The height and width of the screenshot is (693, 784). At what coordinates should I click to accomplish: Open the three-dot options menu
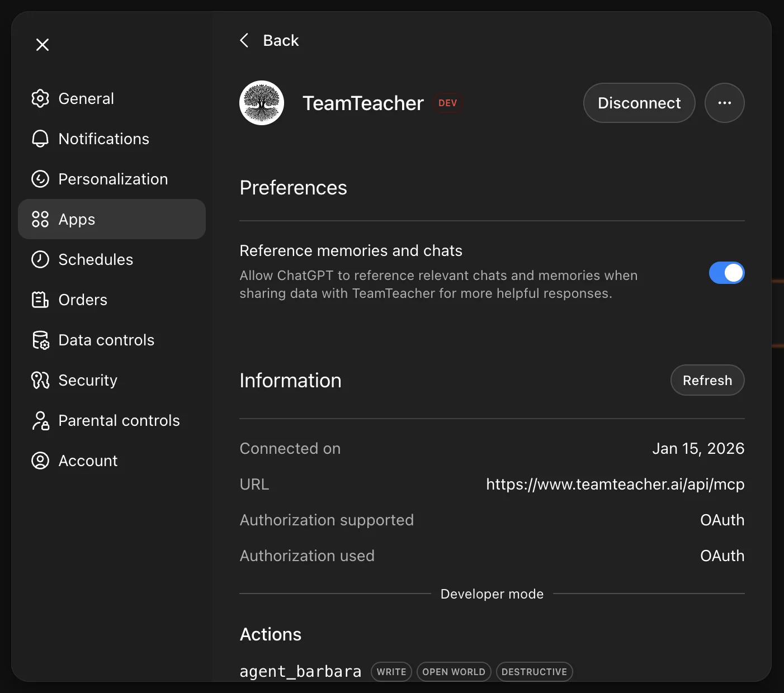point(725,103)
